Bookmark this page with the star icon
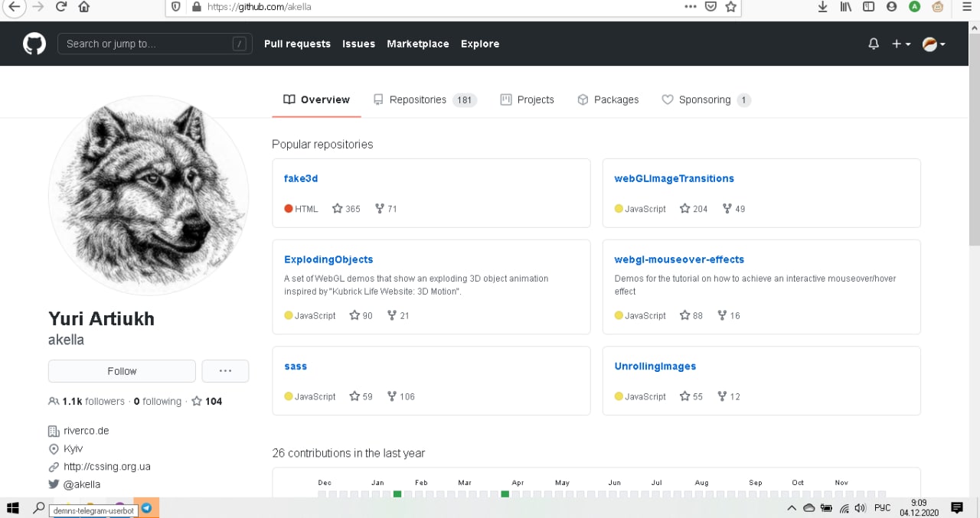The width and height of the screenshot is (980, 518). coord(731,6)
